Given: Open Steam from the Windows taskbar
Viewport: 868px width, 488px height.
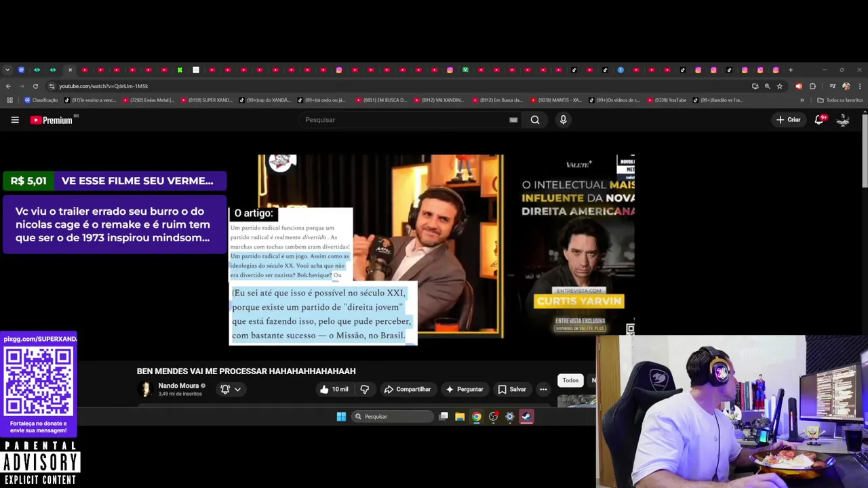Looking at the screenshot, I should point(527,417).
